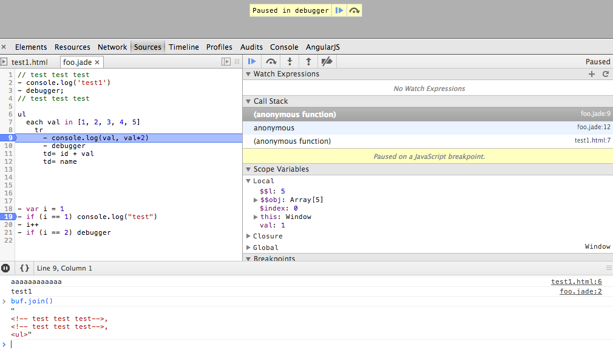Screen dimensions: 613x364
Task: Open the Audits tab
Action: point(251,47)
